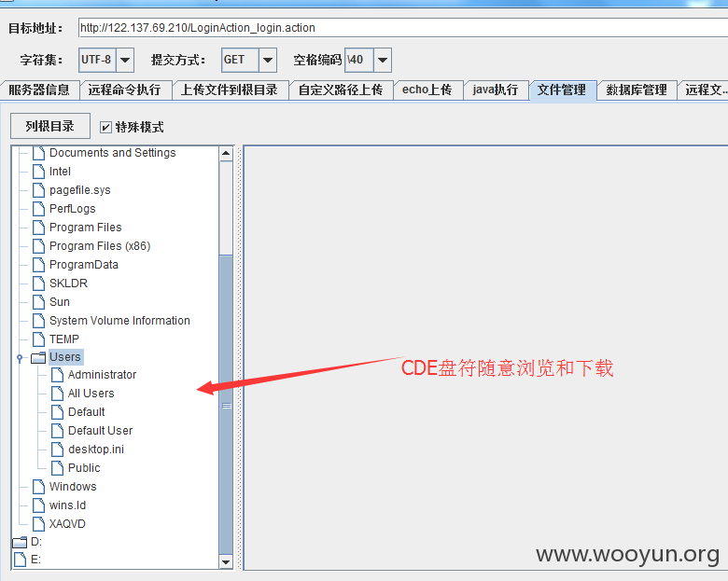
Task: Click the 目标地址 URL input field
Action: pyautogui.click(x=403, y=28)
